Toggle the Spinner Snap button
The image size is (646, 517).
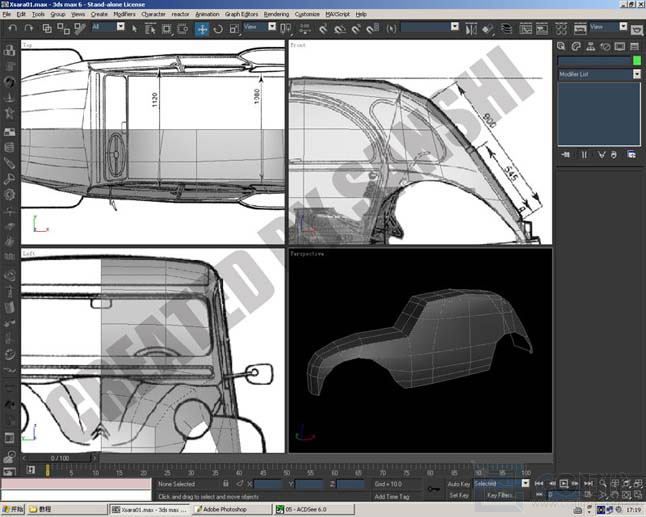pos(372,28)
